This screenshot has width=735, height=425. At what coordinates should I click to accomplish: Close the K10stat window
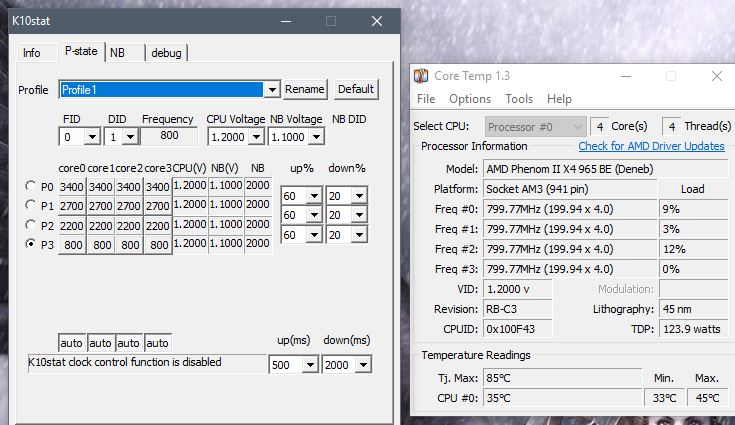tap(377, 21)
